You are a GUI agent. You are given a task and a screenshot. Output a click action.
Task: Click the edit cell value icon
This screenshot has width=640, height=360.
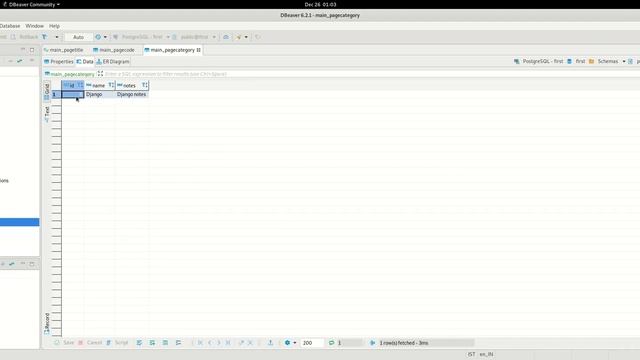[x=139, y=342]
